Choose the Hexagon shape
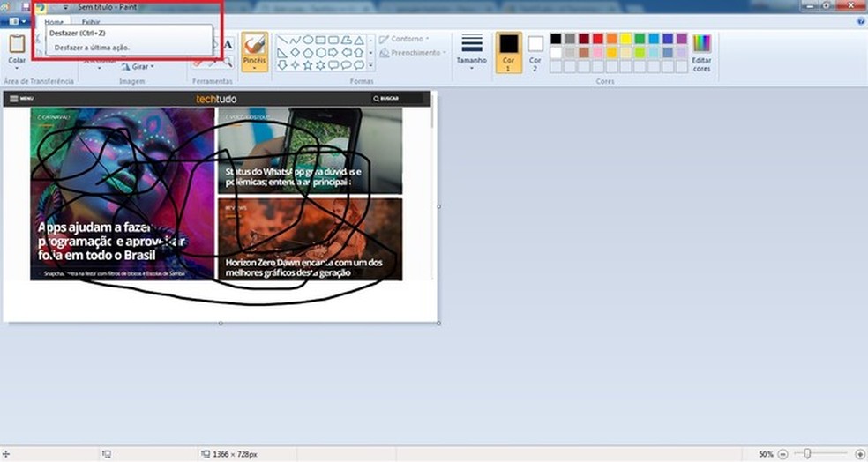868x462 pixels. point(320,53)
